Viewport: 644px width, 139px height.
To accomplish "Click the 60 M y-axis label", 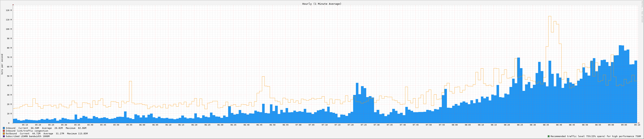I will 9,67.
